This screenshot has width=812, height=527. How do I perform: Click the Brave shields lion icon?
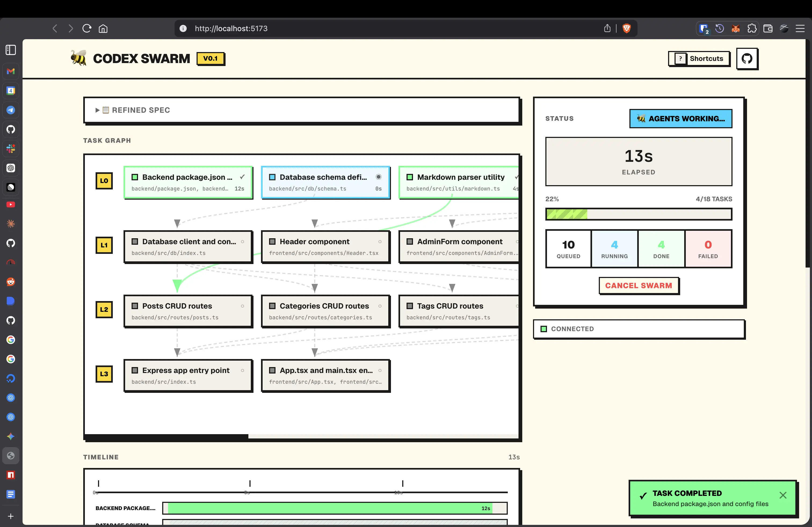pyautogui.click(x=626, y=28)
